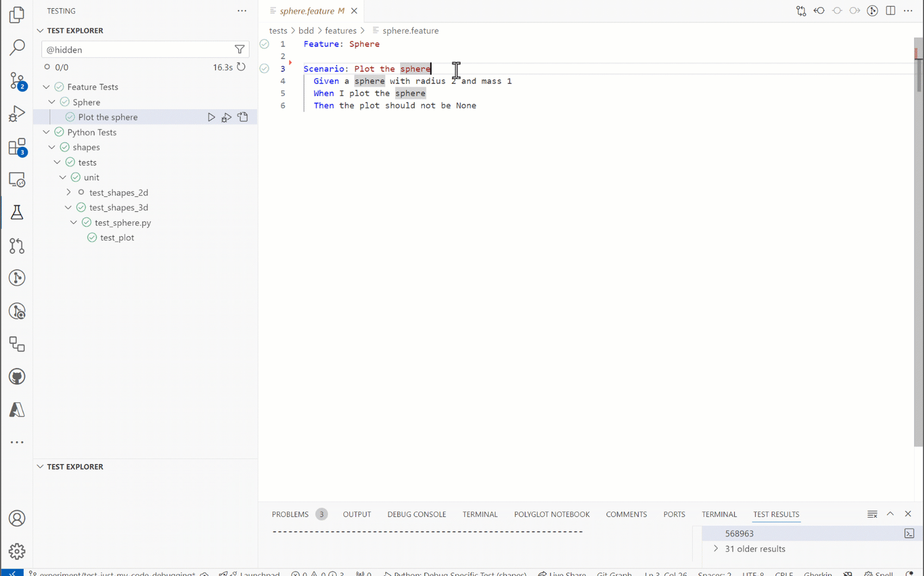Viewport: 924px width, 576px height.
Task: Click features in the breadcrumb path
Action: coord(341,31)
